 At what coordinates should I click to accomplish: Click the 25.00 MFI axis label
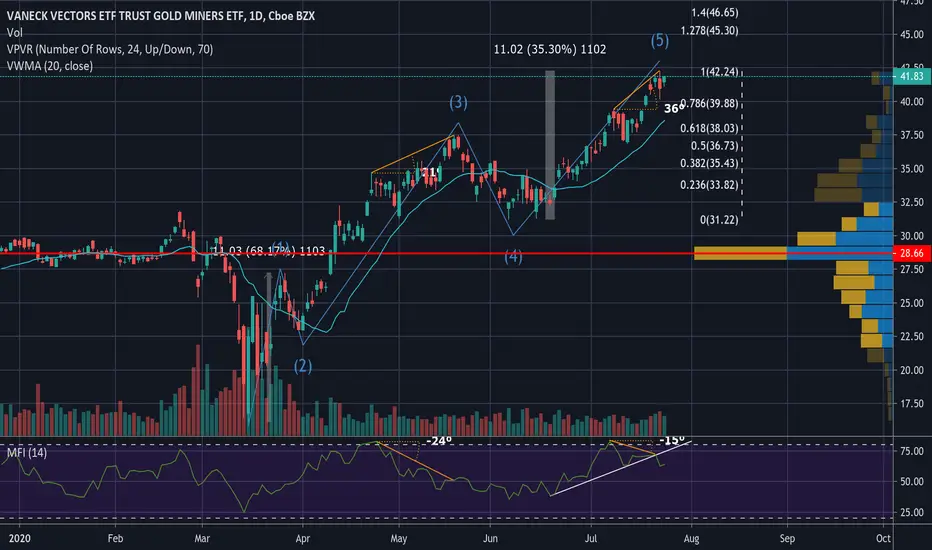point(912,512)
